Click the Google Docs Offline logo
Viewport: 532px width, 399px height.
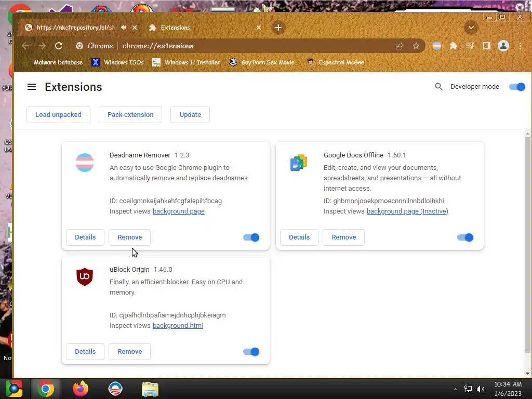tap(299, 163)
